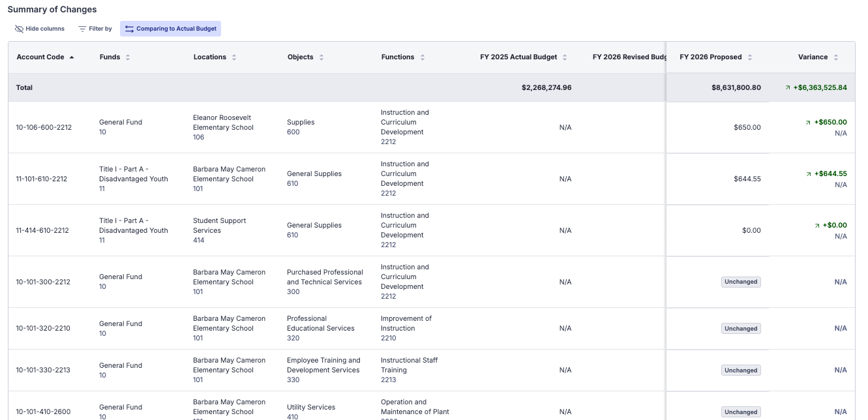Click the +$650.00 variance value

pos(830,122)
